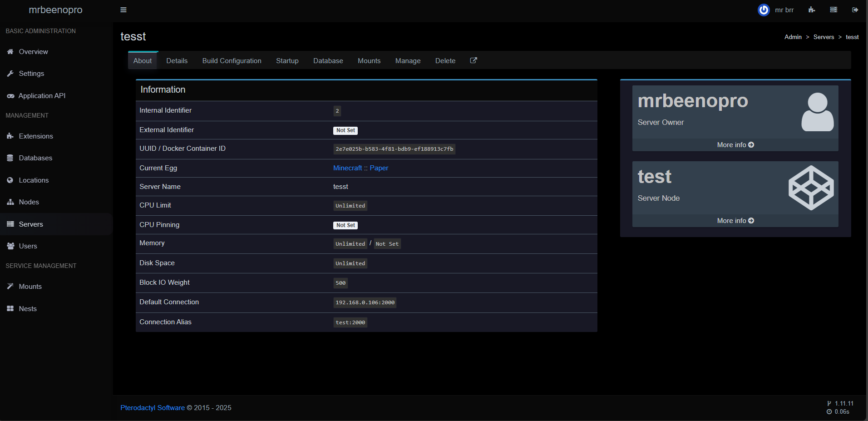Open Overview in the sidebar
This screenshot has height=421, width=868.
click(33, 52)
